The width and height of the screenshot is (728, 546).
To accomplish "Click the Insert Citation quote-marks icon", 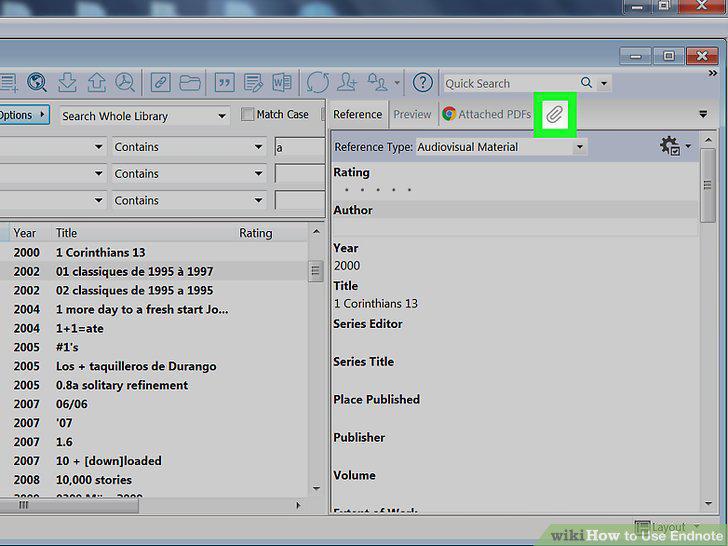I will [x=225, y=83].
